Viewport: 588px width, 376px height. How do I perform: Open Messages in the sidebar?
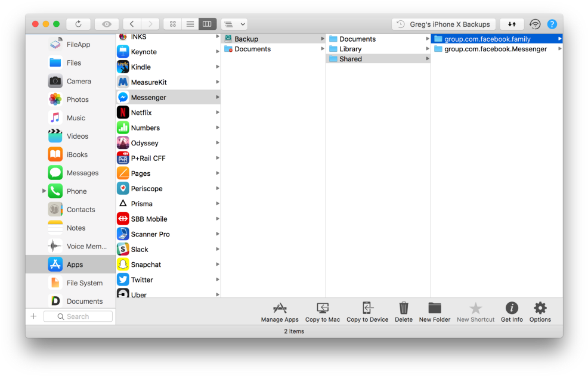pos(70,173)
